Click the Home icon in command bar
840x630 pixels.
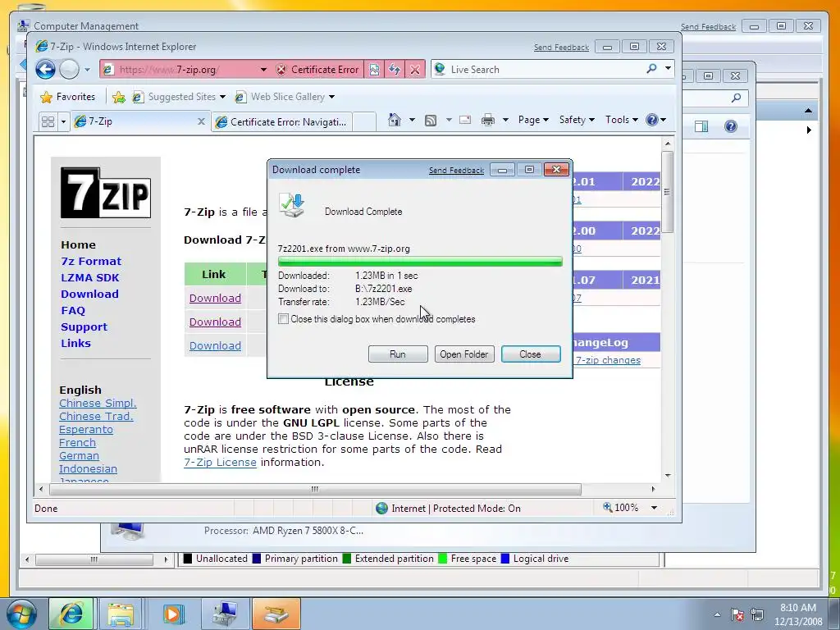tap(395, 120)
